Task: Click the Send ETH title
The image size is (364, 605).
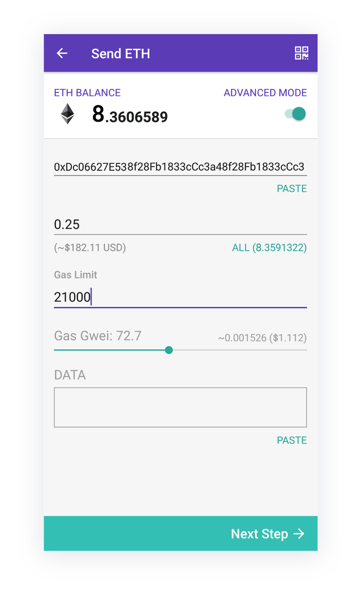Action: tap(121, 54)
